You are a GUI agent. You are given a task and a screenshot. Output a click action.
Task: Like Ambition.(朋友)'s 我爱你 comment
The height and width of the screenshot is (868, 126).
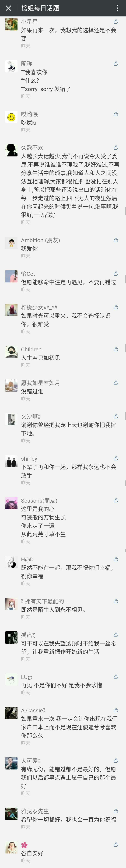coord(116,240)
